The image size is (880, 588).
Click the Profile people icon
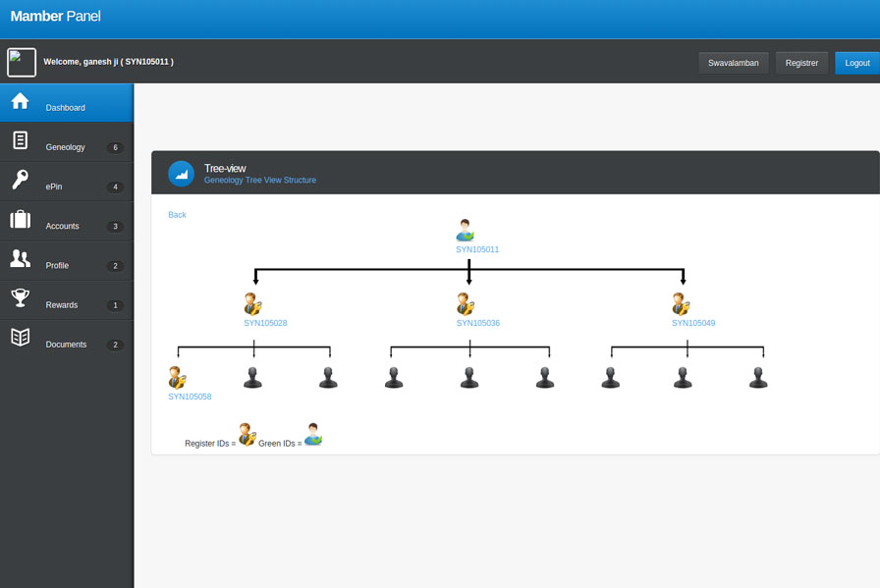point(21,258)
